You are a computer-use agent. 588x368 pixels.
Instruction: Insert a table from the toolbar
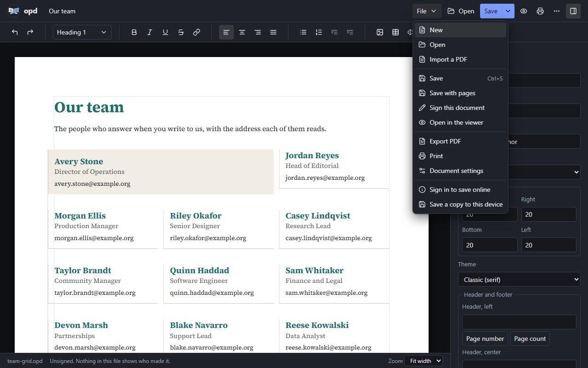396,32
